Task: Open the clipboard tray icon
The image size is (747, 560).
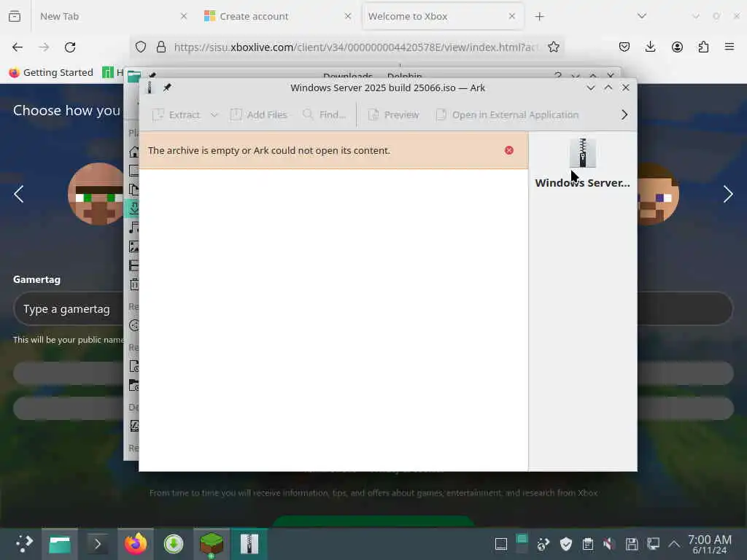Action: 588,544
